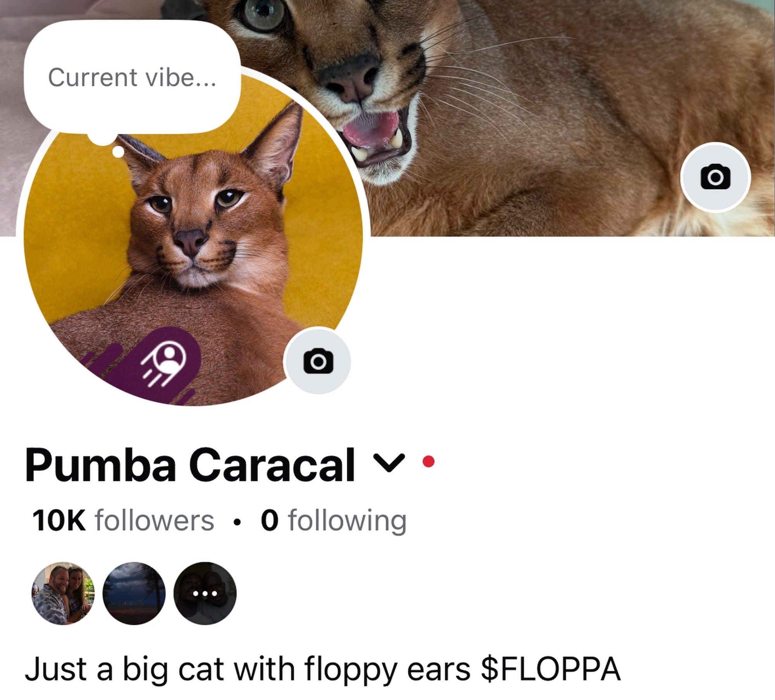Tap the Pumba Caracal profile name
This screenshot has height=700, width=775.
pyautogui.click(x=190, y=464)
